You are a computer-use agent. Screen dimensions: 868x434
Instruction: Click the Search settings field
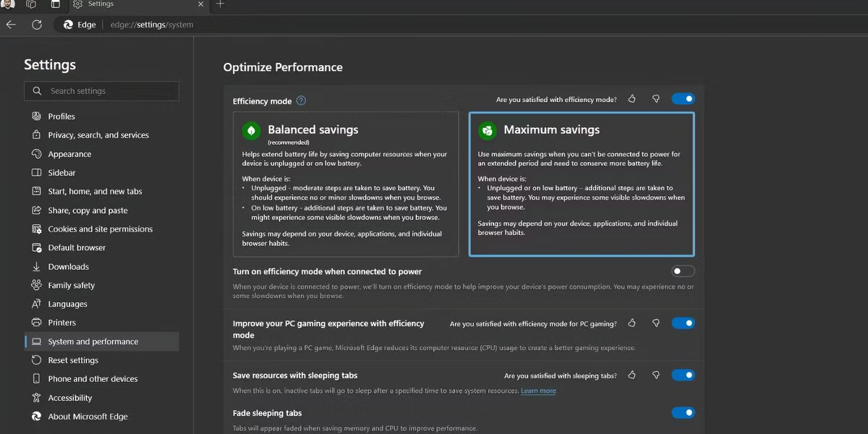point(101,90)
